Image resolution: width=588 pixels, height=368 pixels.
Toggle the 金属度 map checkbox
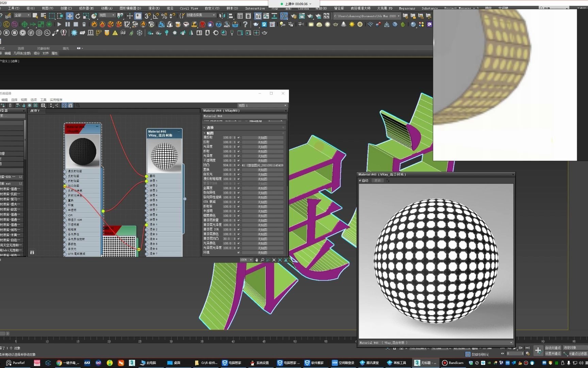[239, 188]
